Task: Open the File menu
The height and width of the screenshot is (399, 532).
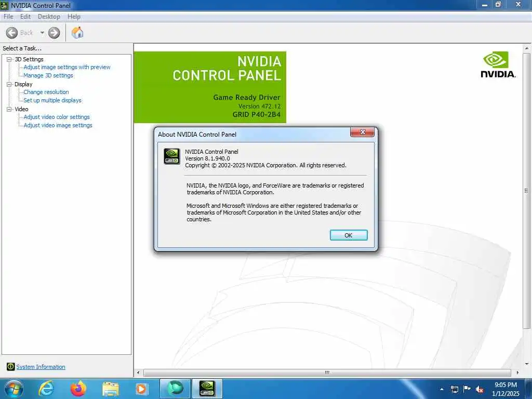Action: click(8, 17)
